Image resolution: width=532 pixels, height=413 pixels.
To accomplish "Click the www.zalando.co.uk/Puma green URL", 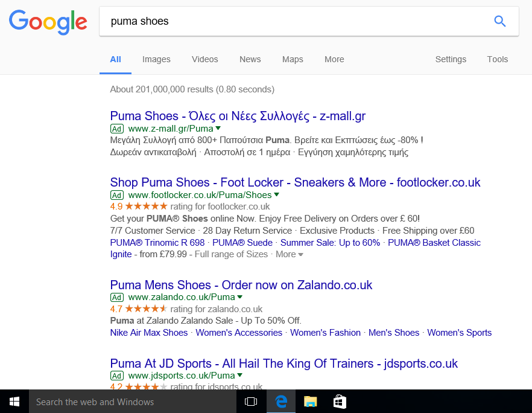I will click(182, 297).
